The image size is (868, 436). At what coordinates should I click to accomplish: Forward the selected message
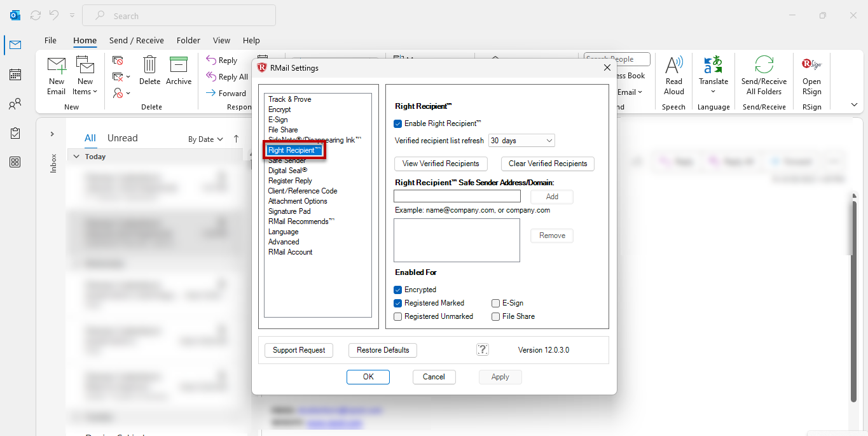[226, 93]
